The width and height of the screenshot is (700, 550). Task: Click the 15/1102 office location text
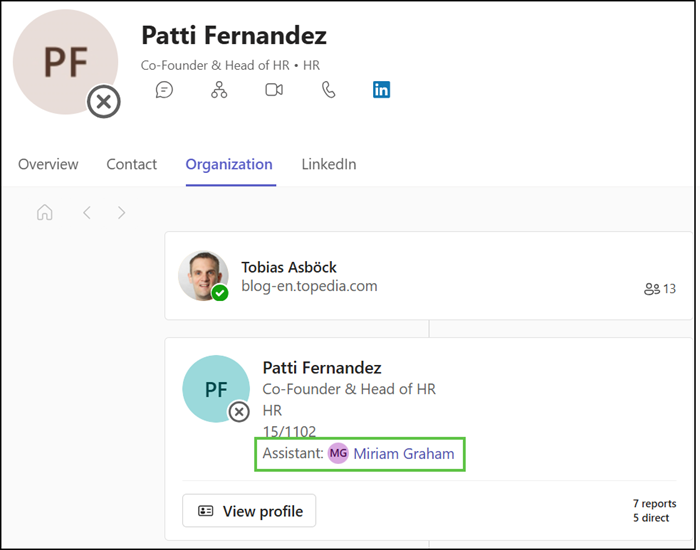click(x=289, y=431)
